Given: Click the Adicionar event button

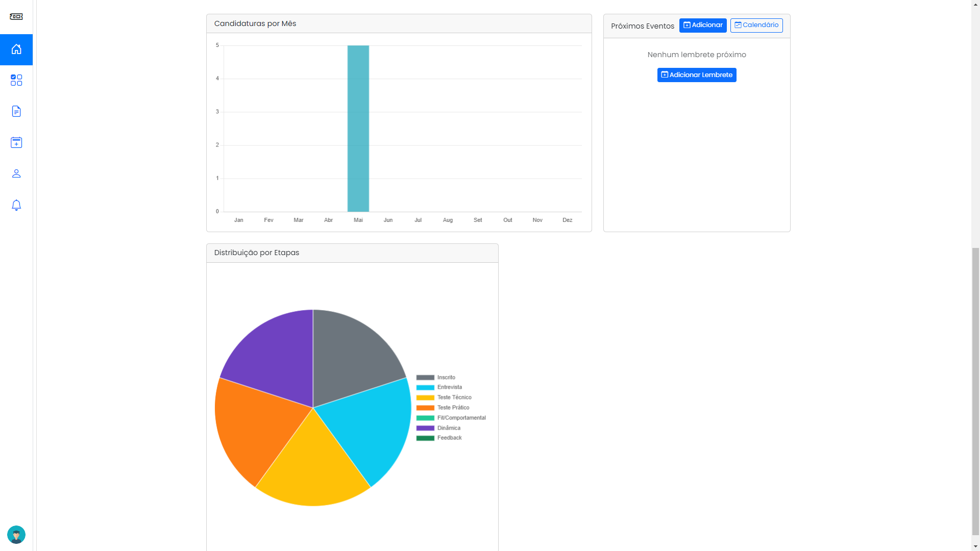Looking at the screenshot, I should [x=703, y=25].
